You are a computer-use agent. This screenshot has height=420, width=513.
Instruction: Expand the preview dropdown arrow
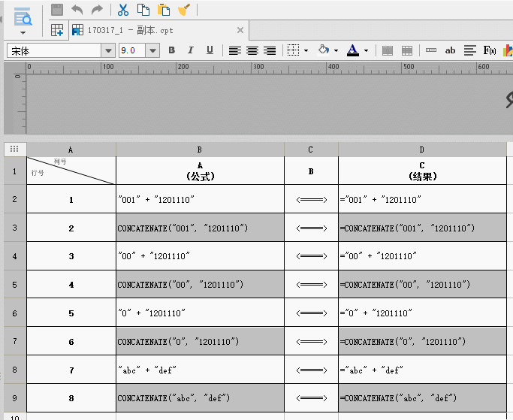point(23,33)
